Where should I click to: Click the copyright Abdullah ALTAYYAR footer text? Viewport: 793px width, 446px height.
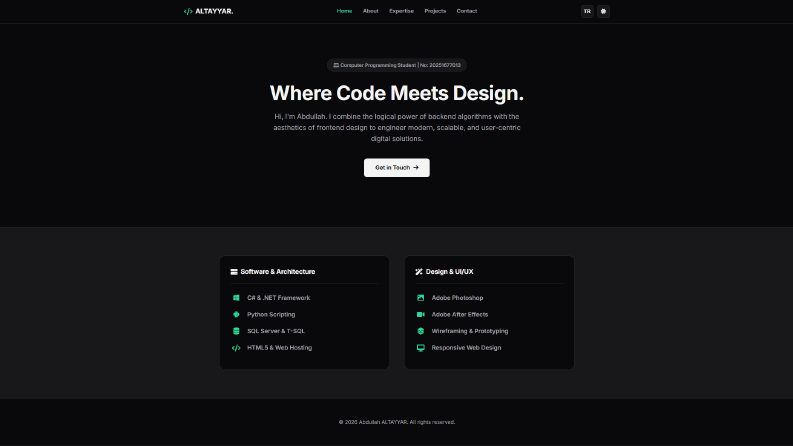coord(396,422)
